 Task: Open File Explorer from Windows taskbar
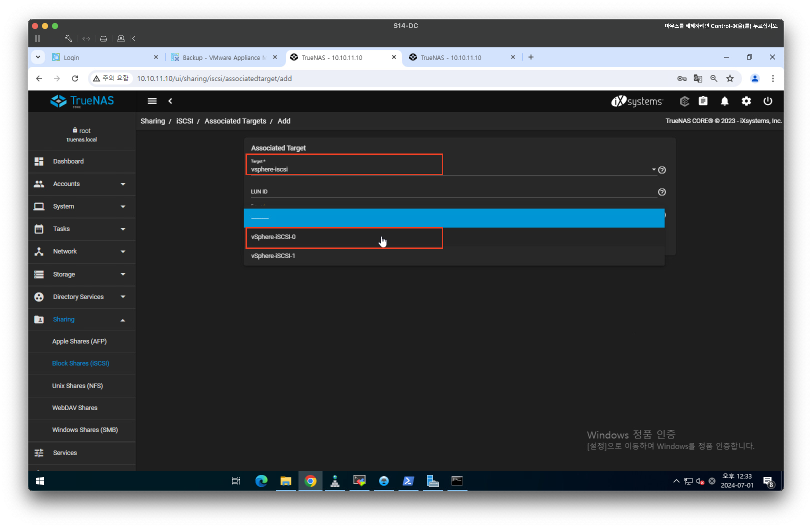point(285,481)
